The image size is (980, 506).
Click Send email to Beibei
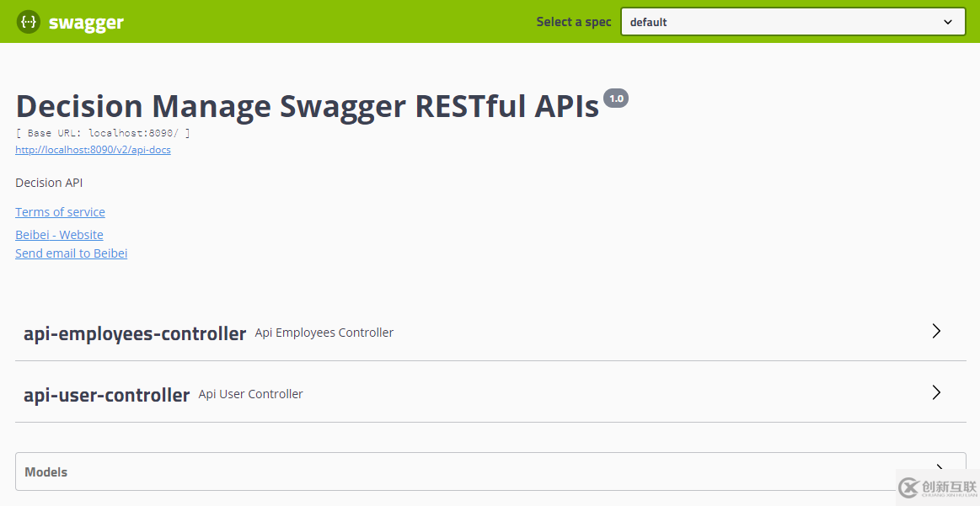[x=71, y=253]
